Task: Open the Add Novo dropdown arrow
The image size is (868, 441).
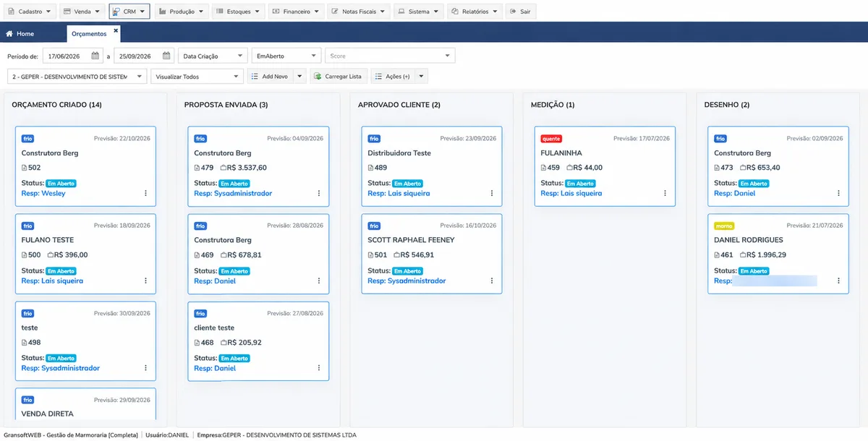Action: click(x=299, y=76)
